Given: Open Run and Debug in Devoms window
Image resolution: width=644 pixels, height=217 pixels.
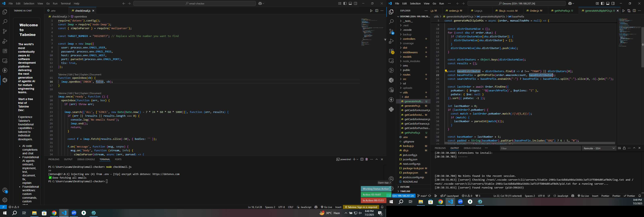Looking at the screenshot, I should click(x=391, y=41).
